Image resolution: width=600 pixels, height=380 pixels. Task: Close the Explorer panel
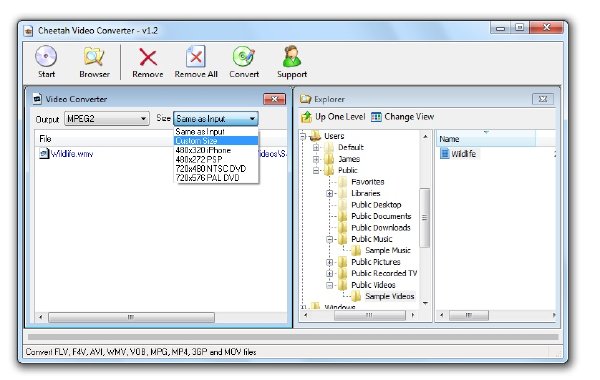pos(543,99)
